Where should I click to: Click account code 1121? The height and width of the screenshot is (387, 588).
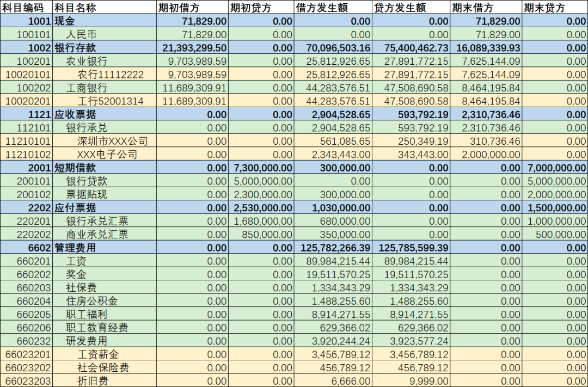click(26, 114)
